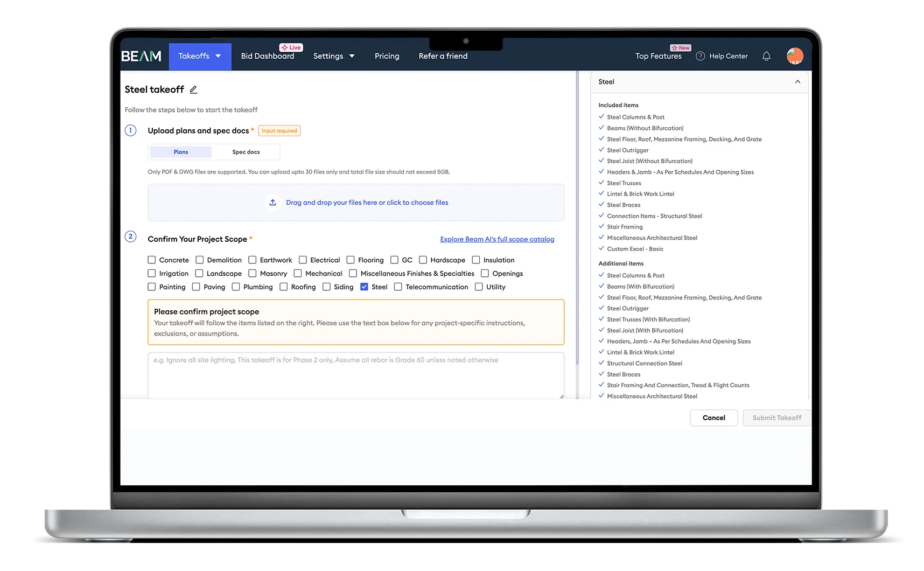
Task: Check the Demolition scope checkbox
Action: 200,260
